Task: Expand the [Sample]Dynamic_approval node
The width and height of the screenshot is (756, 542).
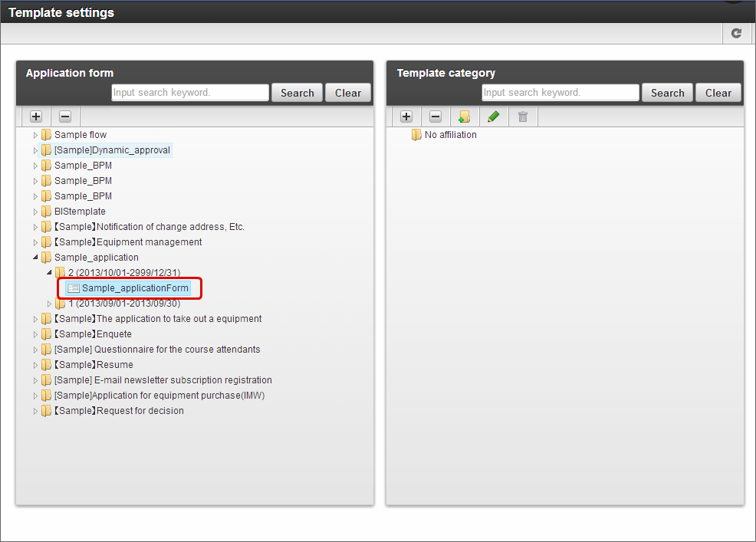Action: (35, 150)
